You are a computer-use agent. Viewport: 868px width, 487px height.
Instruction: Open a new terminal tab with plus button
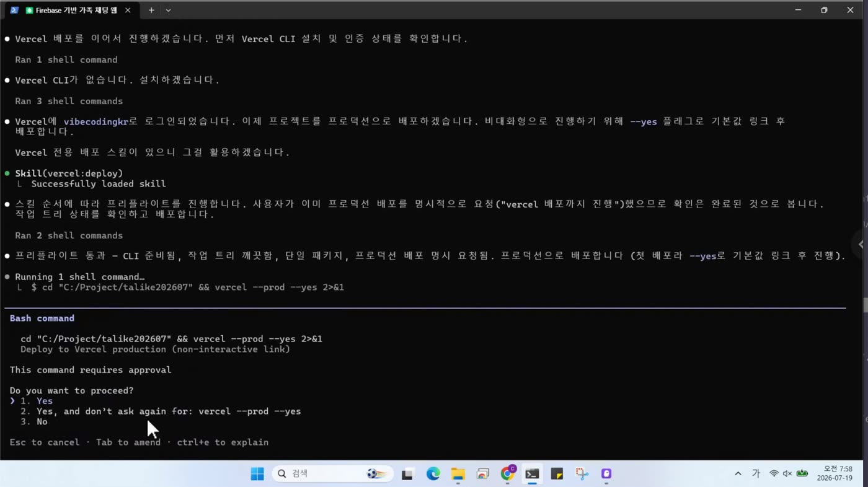tap(151, 10)
